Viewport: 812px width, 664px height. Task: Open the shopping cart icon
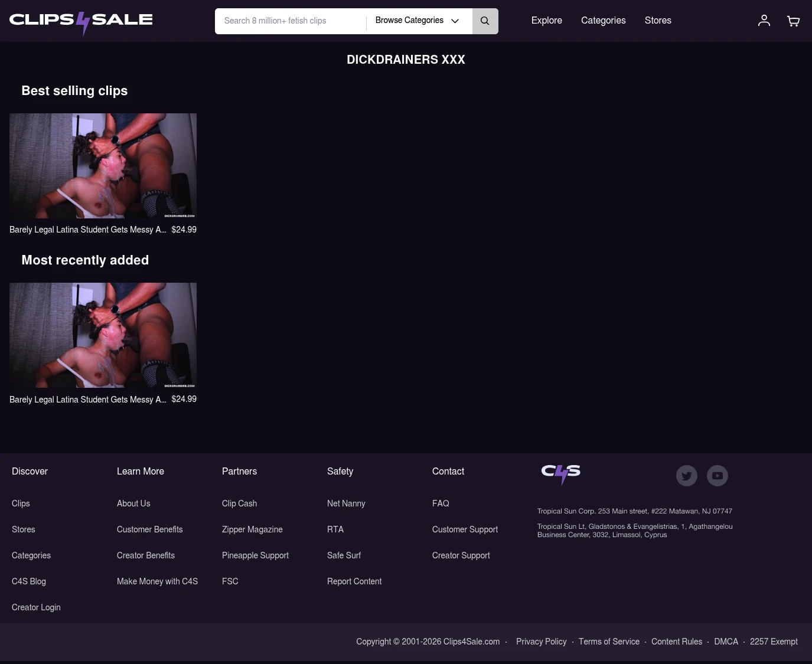(794, 21)
